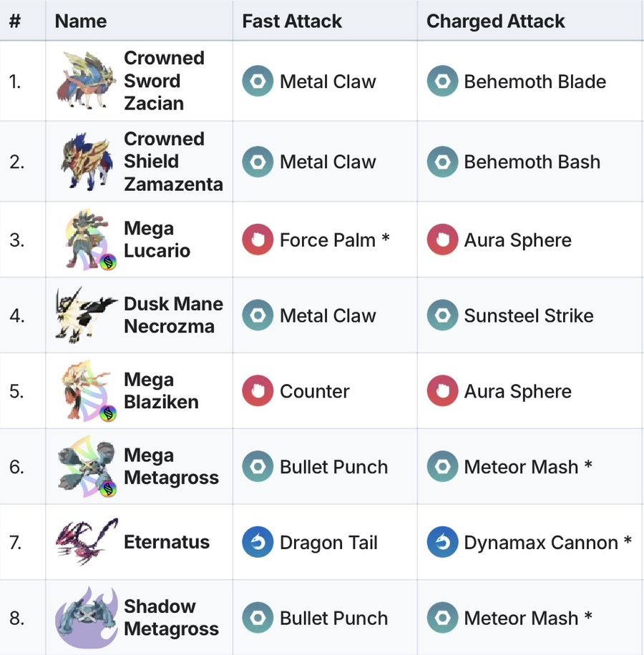Click the steel-type icon beside Behemoth Bash
The image size is (644, 655).
pos(442,162)
